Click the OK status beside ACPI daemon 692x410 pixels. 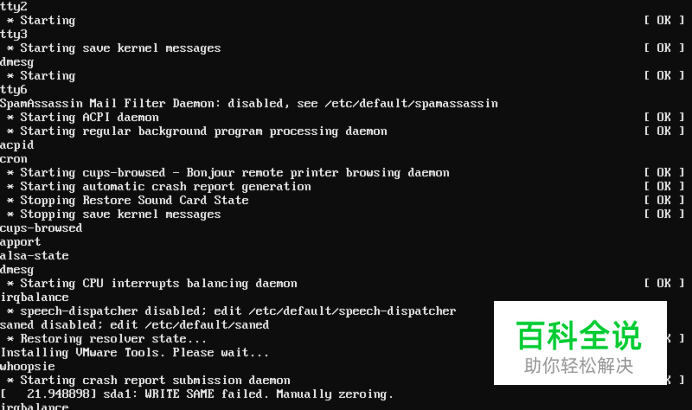(x=664, y=117)
